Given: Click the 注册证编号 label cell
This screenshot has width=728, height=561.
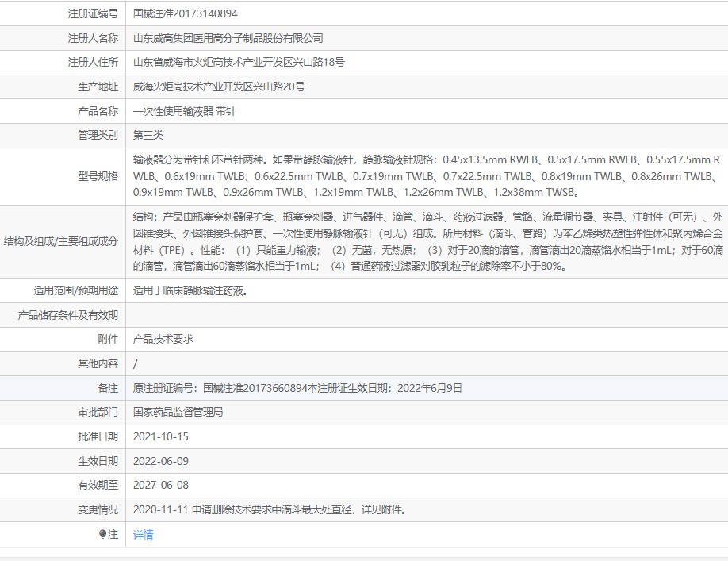Looking at the screenshot, I should click(x=93, y=14).
